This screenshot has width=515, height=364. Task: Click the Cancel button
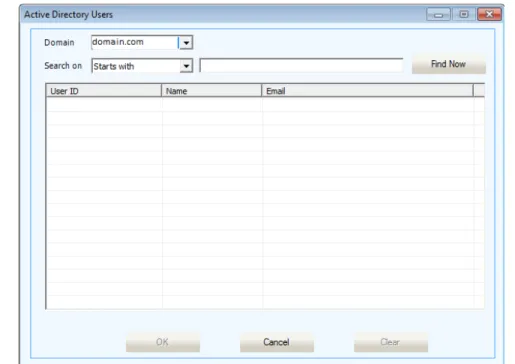276,342
